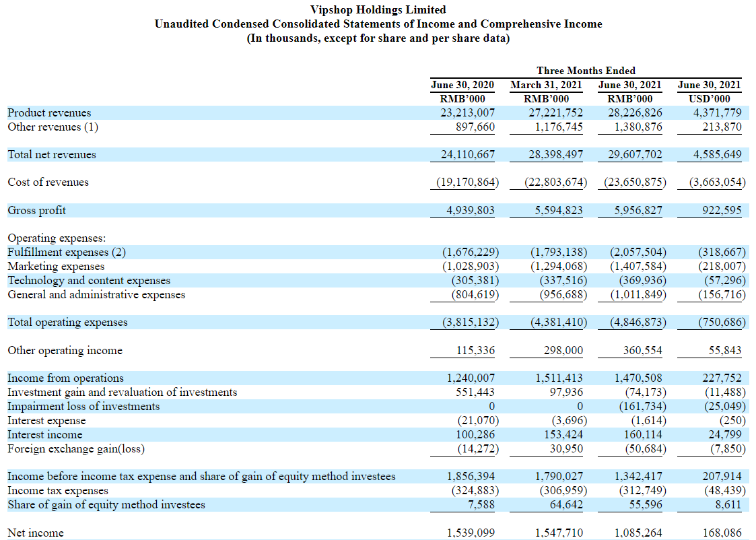Select the 'Income tax expenses' row label
Screen dimensions: 756x540
pyautogui.click(x=58, y=491)
